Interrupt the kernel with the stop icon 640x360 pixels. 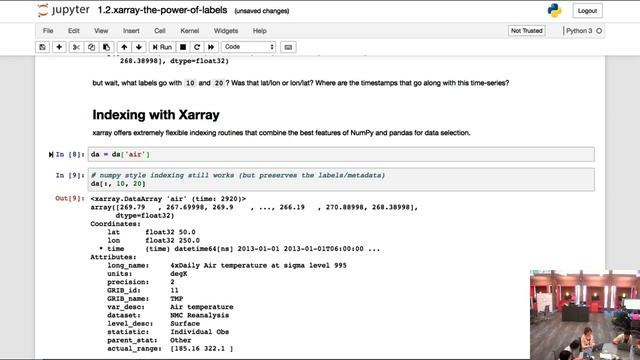point(183,47)
